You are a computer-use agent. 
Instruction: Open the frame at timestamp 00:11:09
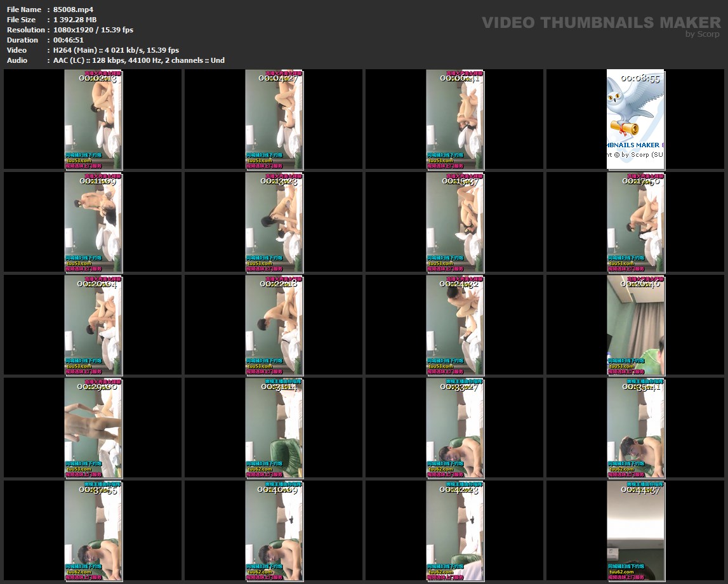(93, 222)
